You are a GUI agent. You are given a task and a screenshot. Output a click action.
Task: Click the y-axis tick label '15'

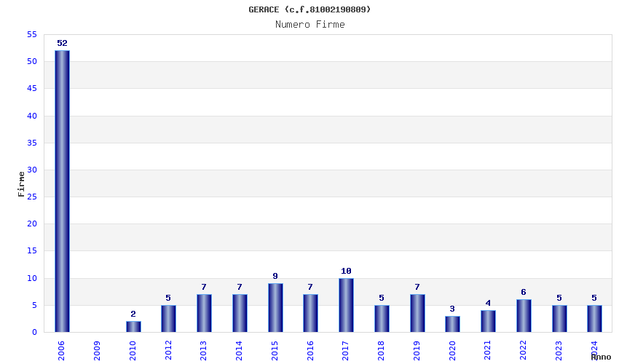click(x=32, y=250)
